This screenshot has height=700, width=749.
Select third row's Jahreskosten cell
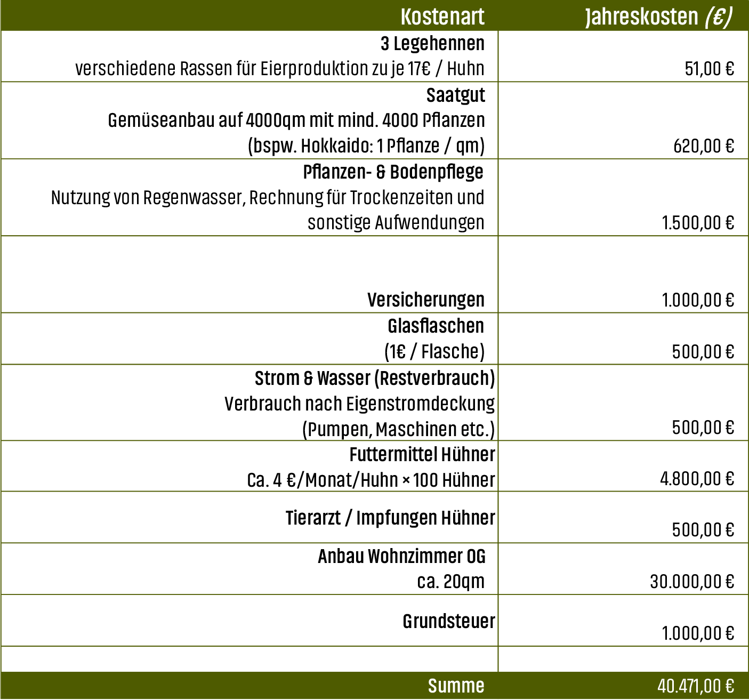tap(623, 197)
